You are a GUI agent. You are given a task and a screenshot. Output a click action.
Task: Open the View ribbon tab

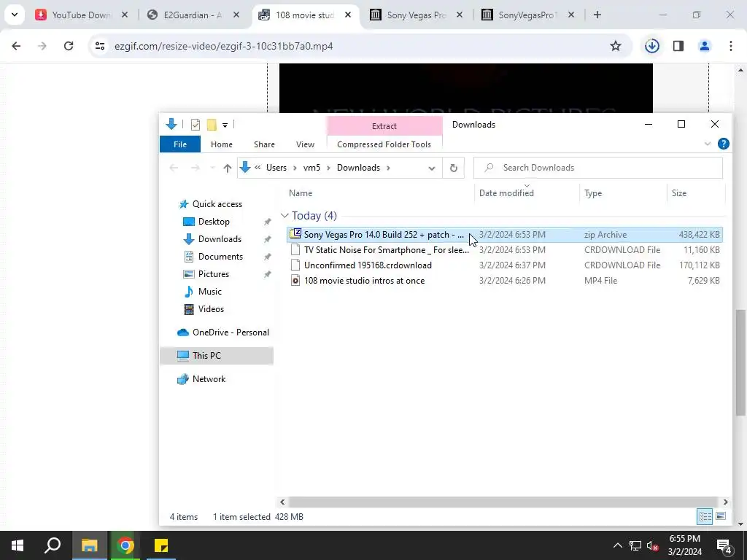coord(305,144)
